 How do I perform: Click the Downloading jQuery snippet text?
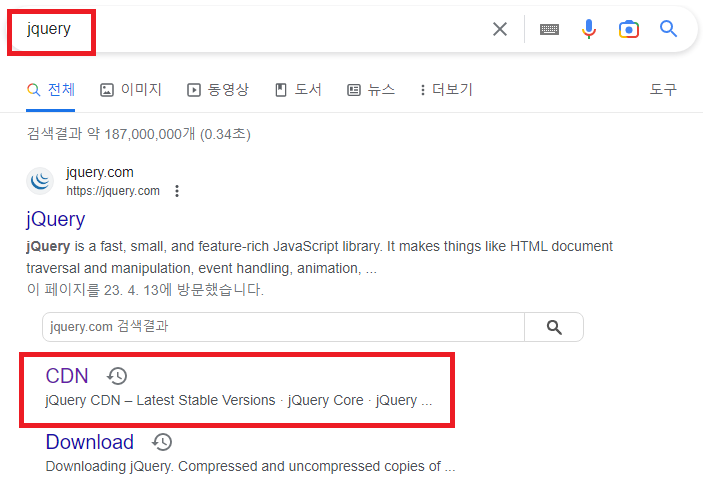250,466
